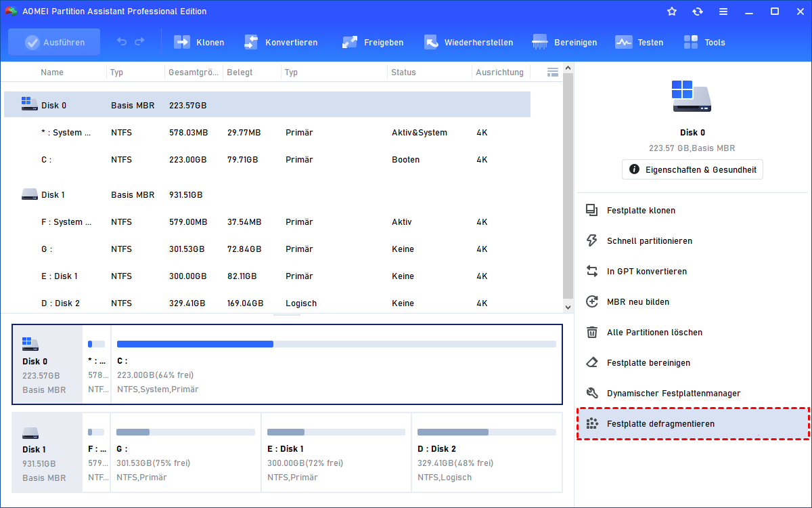Click the large Disk 0 icon in side panel
Screen dimensions: 812x508
pos(692,96)
